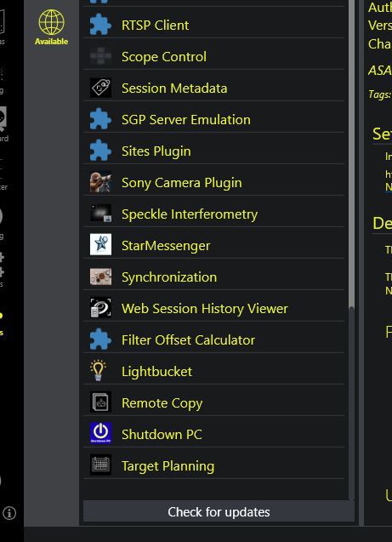The image size is (392, 542).
Task: Click the Sony Camera Plugin photo icon
Action: [x=100, y=182]
